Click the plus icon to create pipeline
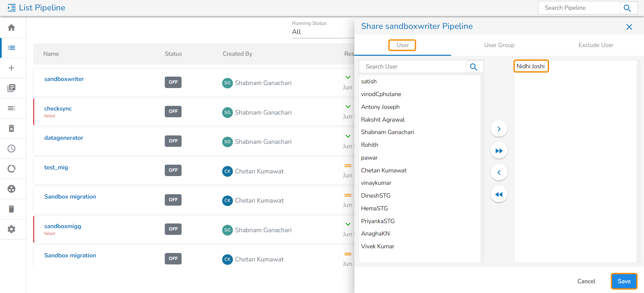644x293 pixels. point(11,68)
